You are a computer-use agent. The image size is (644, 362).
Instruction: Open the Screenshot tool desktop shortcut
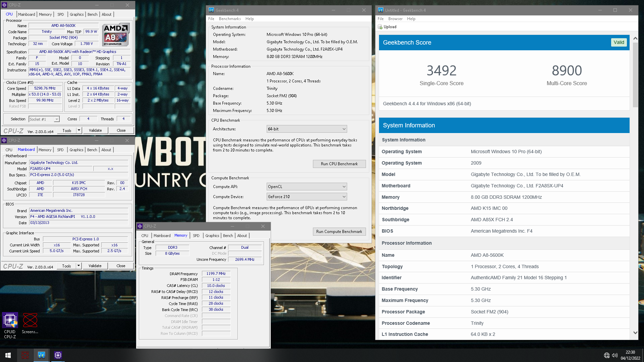coord(30,323)
